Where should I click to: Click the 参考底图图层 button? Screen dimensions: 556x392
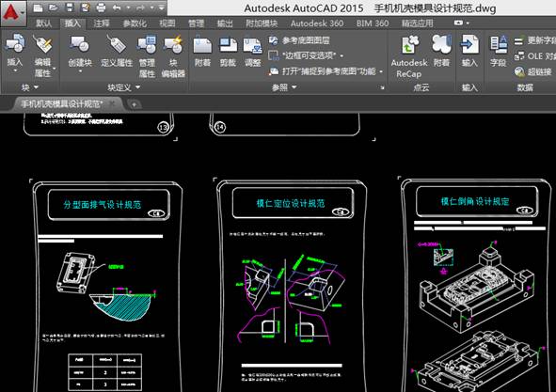pyautogui.click(x=299, y=40)
